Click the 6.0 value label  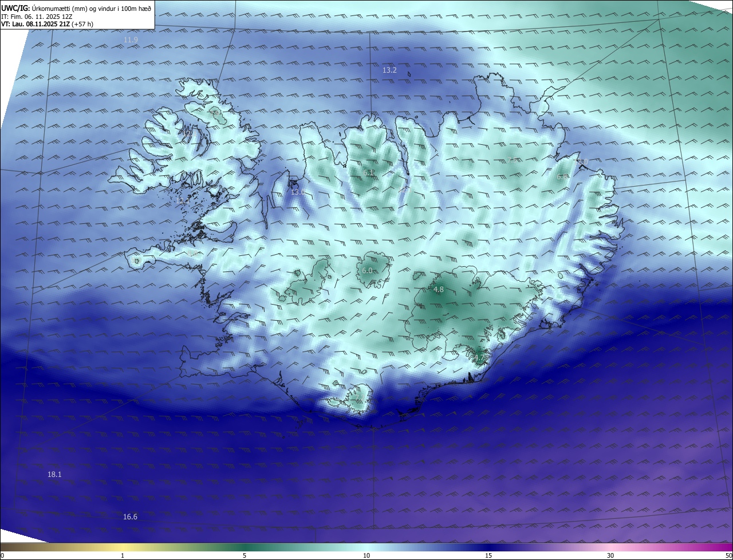click(x=368, y=270)
